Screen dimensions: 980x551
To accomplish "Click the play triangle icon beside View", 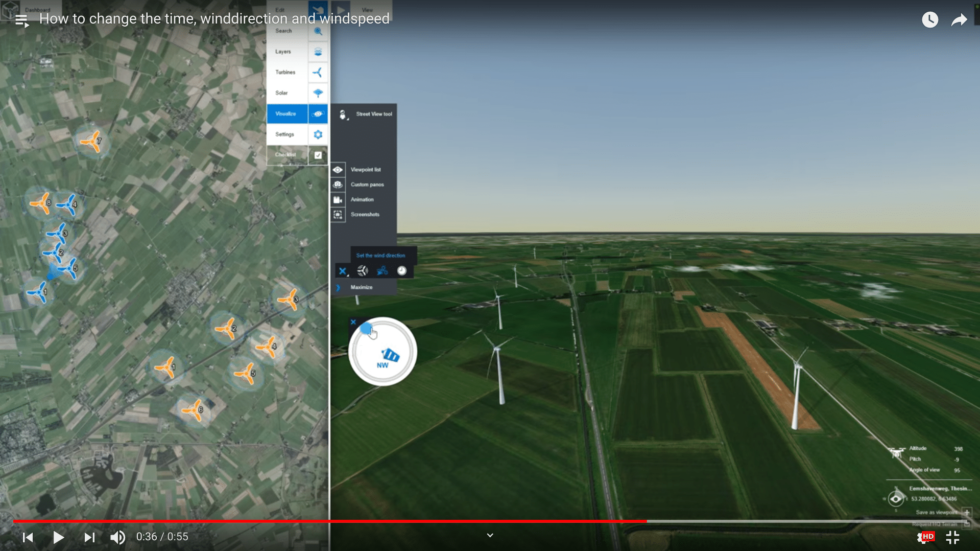I will point(341,10).
